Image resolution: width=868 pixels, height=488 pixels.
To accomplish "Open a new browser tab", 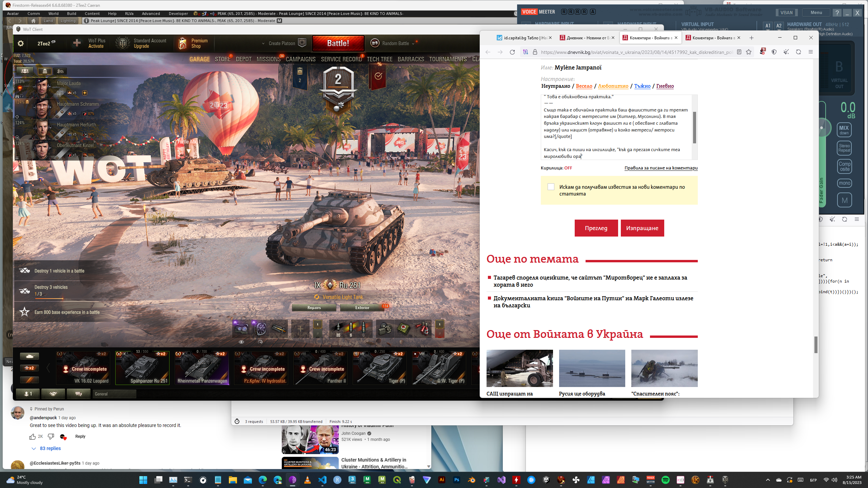I will pyautogui.click(x=751, y=38).
